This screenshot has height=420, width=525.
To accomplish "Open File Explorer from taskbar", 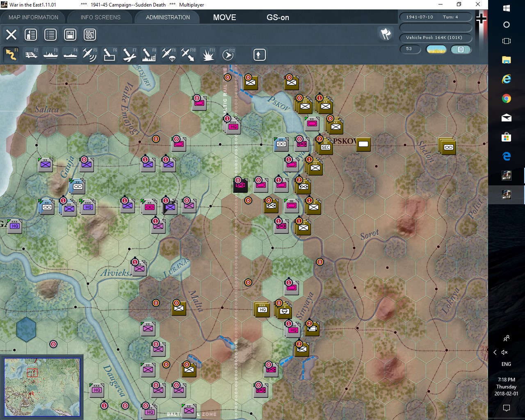I will click(507, 60).
